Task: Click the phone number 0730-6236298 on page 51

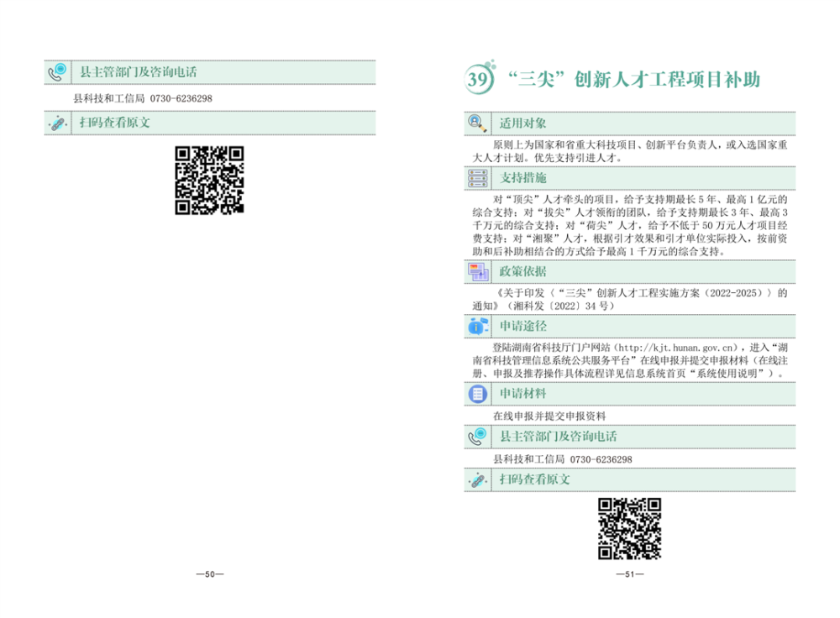Action: pos(601,459)
